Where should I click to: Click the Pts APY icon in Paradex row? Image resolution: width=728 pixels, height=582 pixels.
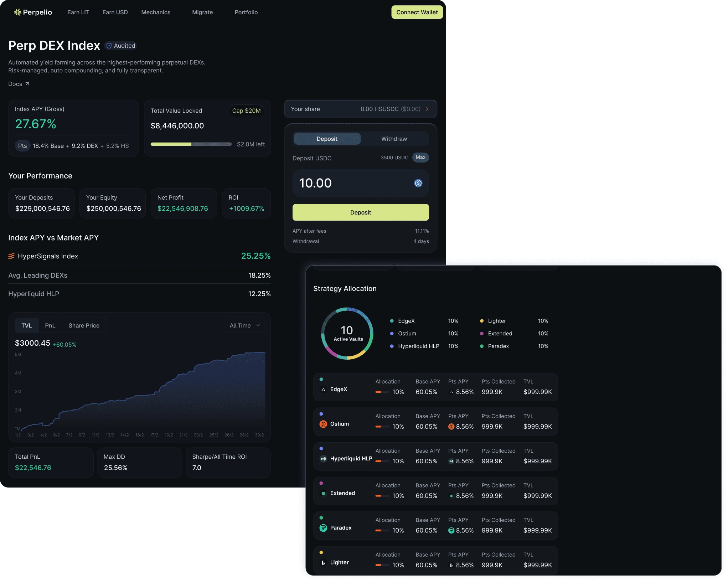click(451, 530)
